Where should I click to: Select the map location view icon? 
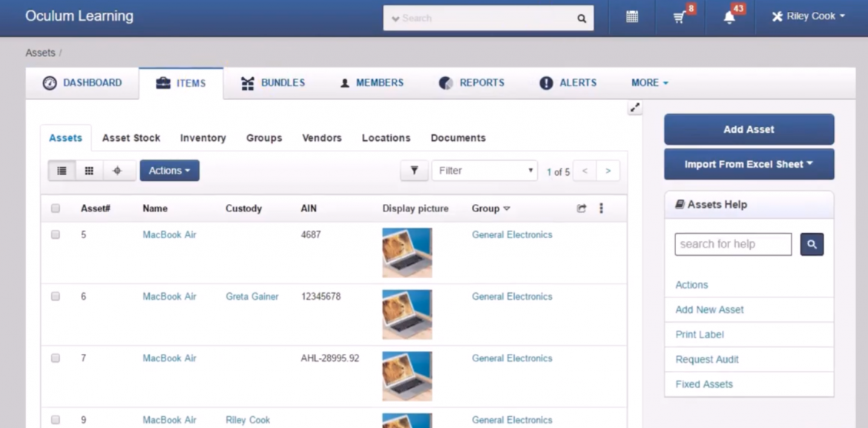pyautogui.click(x=116, y=170)
